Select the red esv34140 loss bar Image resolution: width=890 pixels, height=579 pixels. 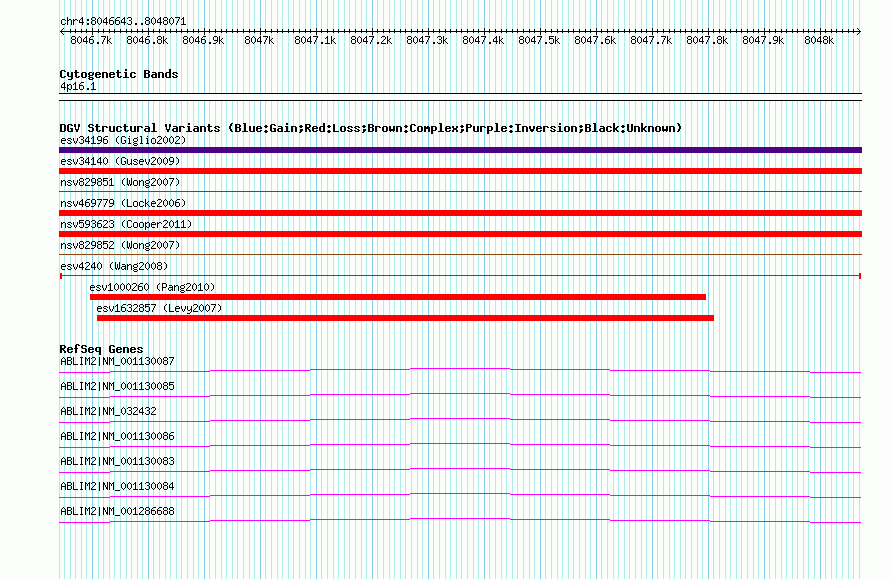click(x=460, y=171)
